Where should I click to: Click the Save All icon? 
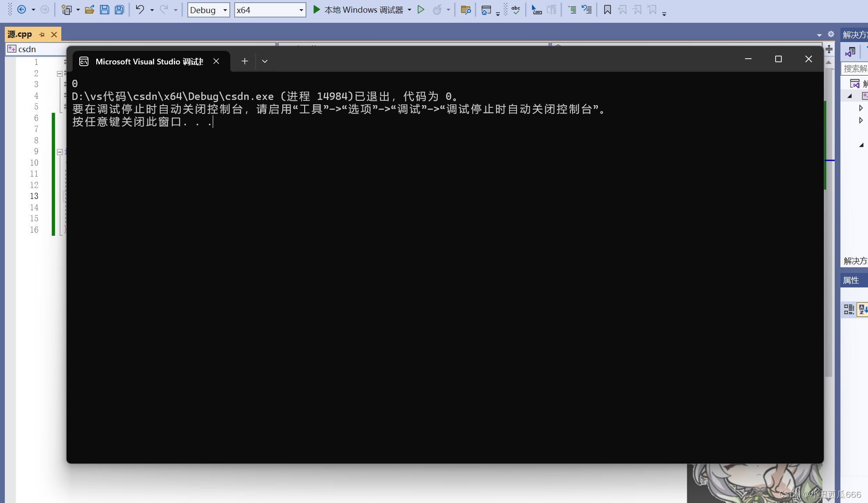[119, 10]
